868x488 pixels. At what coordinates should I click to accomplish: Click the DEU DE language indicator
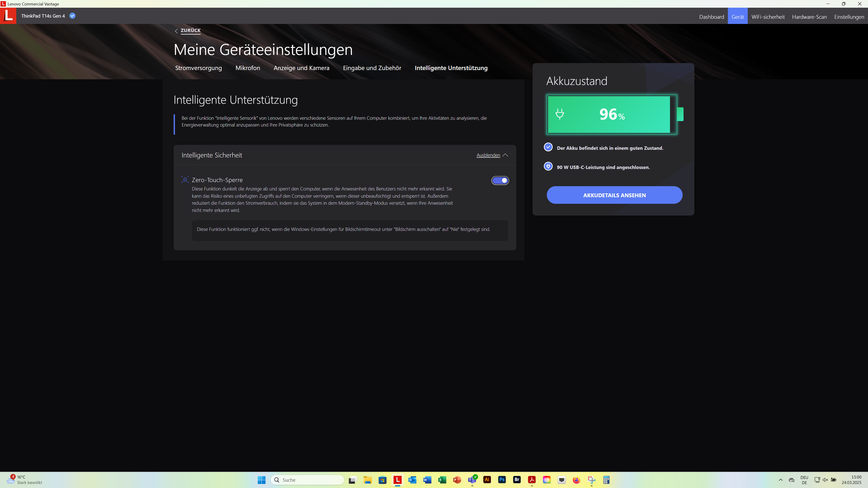804,480
